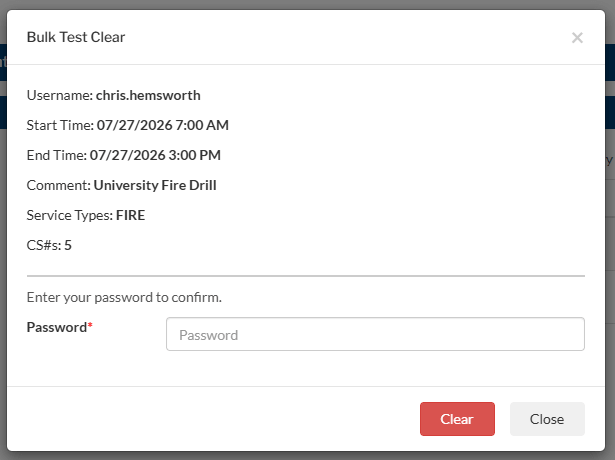
Task: Click the Bulk Test Clear title
Action: coord(76,37)
